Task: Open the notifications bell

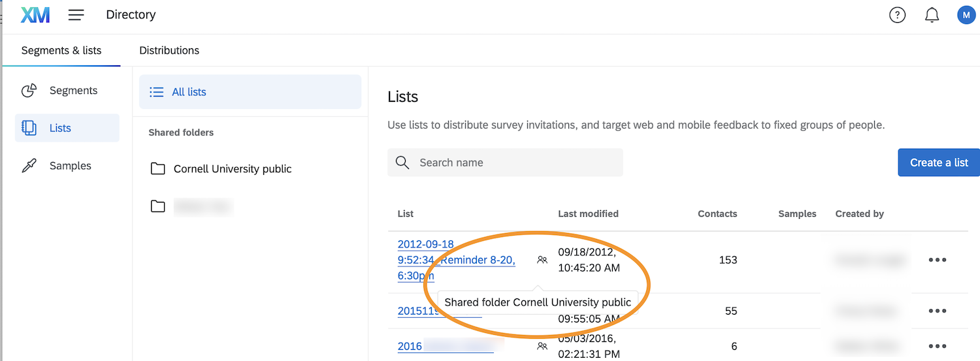Action: click(932, 15)
